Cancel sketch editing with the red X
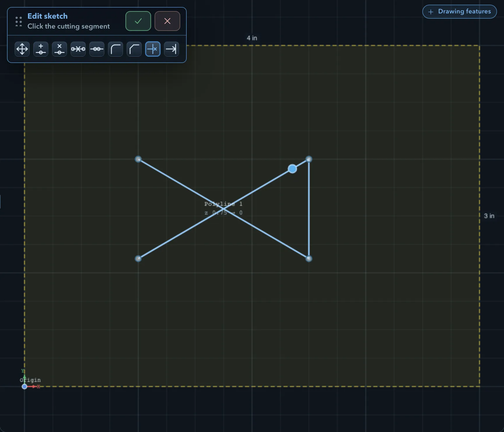Screen dimensions: 504x432 click(167, 21)
